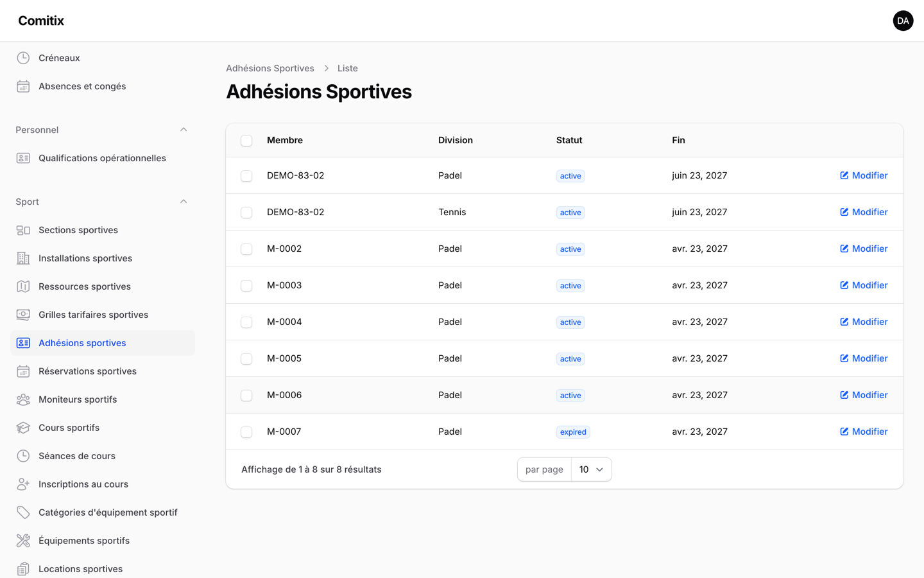Select the checkbox for expired member M-0007
The width and height of the screenshot is (924, 578).
point(246,432)
